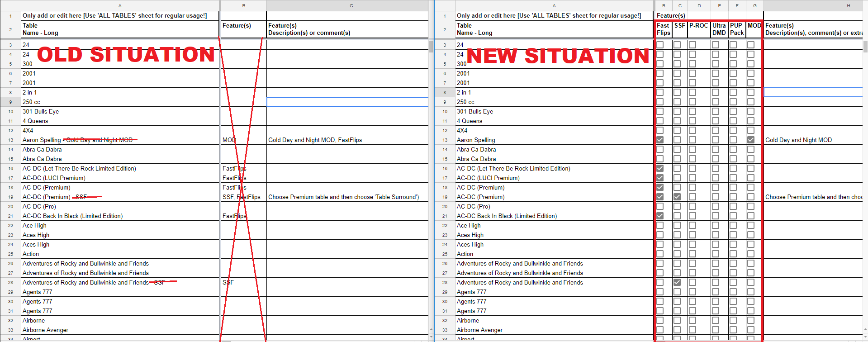Select the highlighted empty cell in old column C
The image size is (868, 342).
coord(347,102)
